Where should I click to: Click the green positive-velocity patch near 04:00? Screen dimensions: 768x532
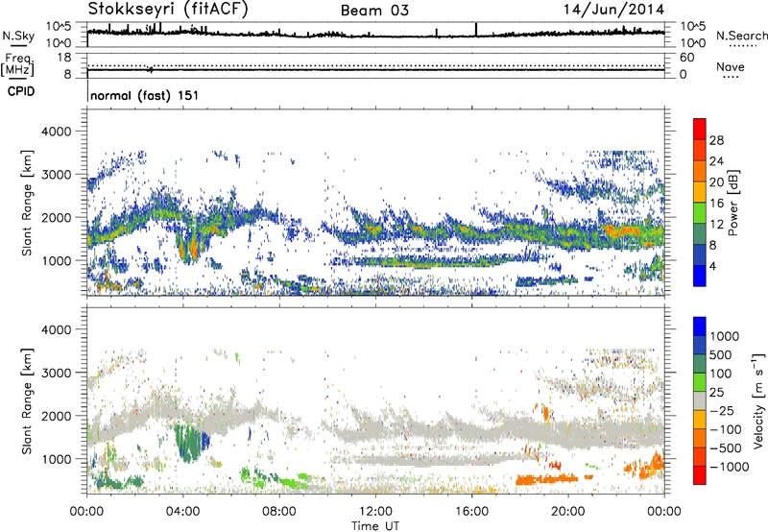[x=188, y=444]
